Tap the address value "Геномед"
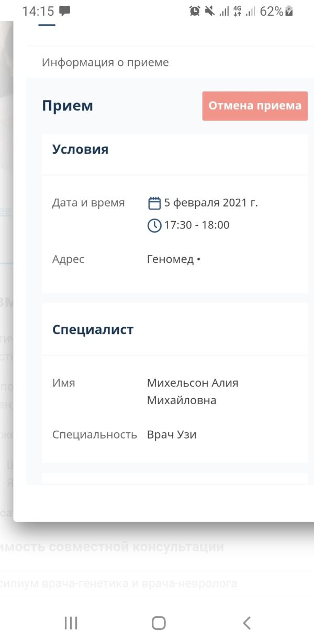 [170, 259]
